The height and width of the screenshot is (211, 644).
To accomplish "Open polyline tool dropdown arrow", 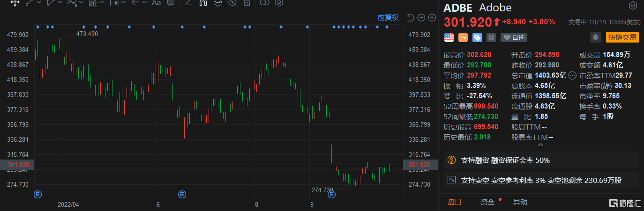I will 82,3.
